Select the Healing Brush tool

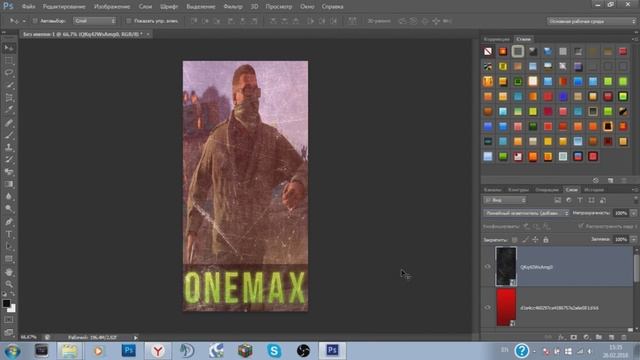click(9, 122)
